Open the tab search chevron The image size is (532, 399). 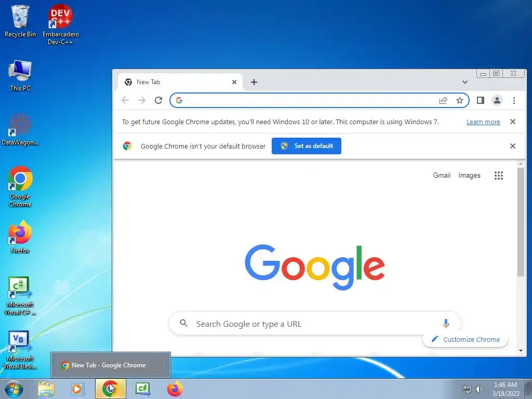click(465, 82)
